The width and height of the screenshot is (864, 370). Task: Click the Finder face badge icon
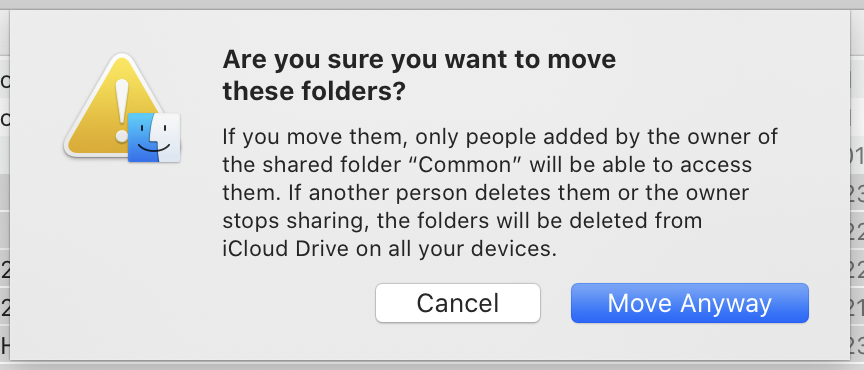coord(154,138)
